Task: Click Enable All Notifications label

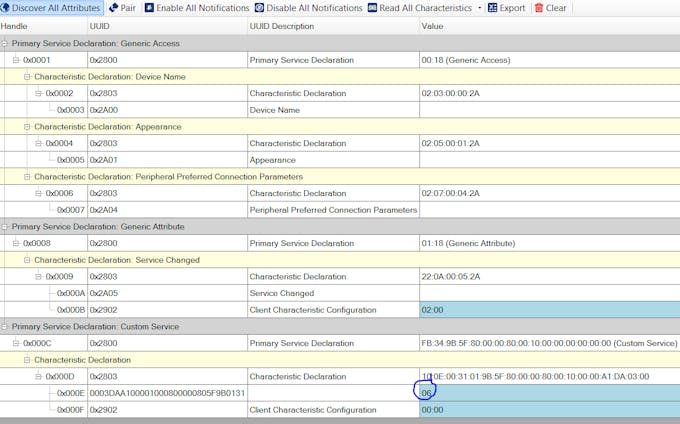Action: coord(203,8)
